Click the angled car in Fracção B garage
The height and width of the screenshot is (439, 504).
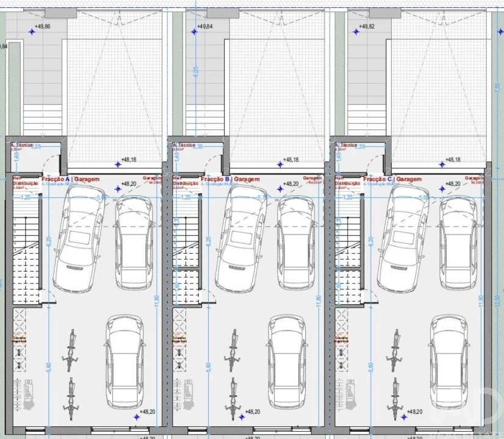click(x=241, y=238)
